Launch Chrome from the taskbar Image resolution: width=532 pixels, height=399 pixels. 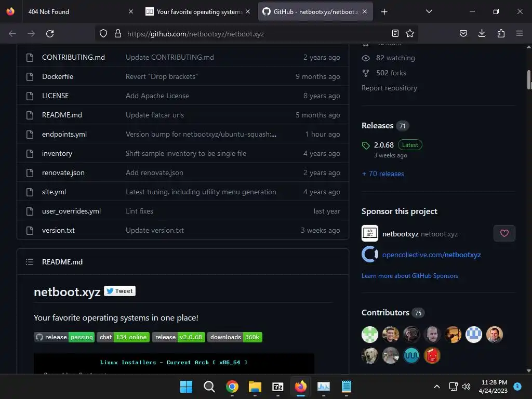point(232,387)
